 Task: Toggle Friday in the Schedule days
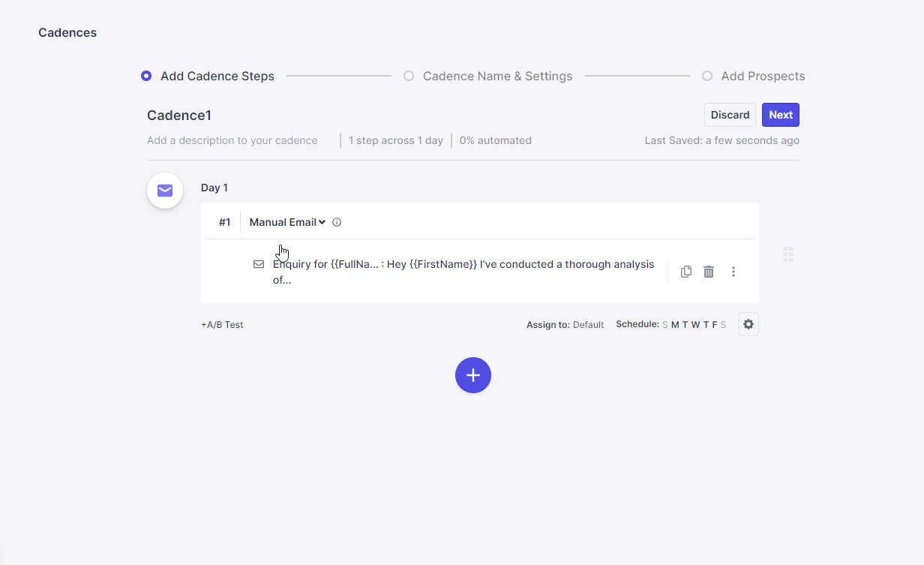(x=715, y=325)
